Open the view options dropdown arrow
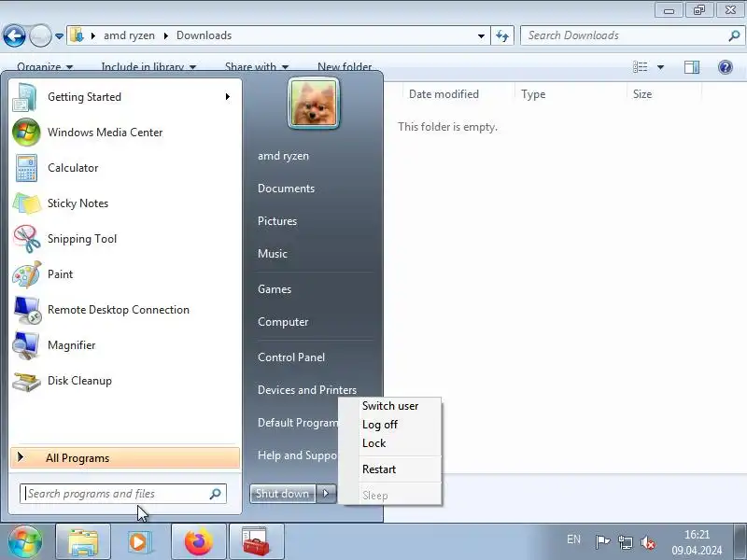 tap(661, 67)
